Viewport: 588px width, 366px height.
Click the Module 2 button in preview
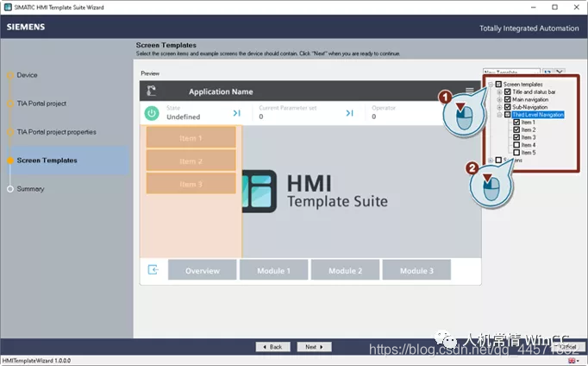click(346, 270)
